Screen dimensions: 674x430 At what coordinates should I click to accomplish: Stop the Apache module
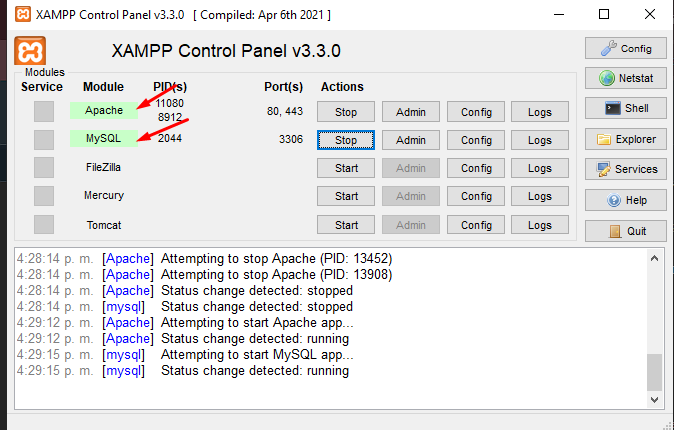point(346,112)
